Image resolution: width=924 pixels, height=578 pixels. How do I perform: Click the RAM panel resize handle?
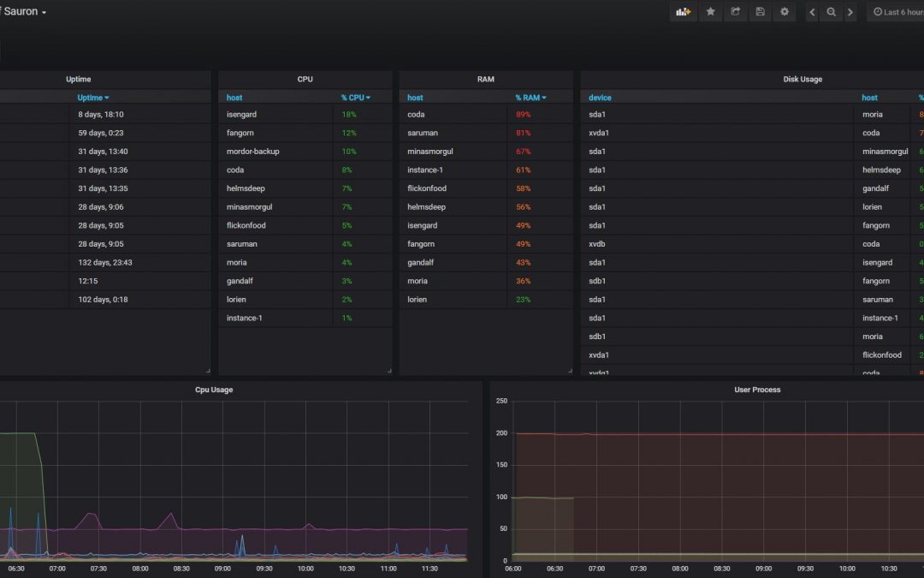click(570, 371)
